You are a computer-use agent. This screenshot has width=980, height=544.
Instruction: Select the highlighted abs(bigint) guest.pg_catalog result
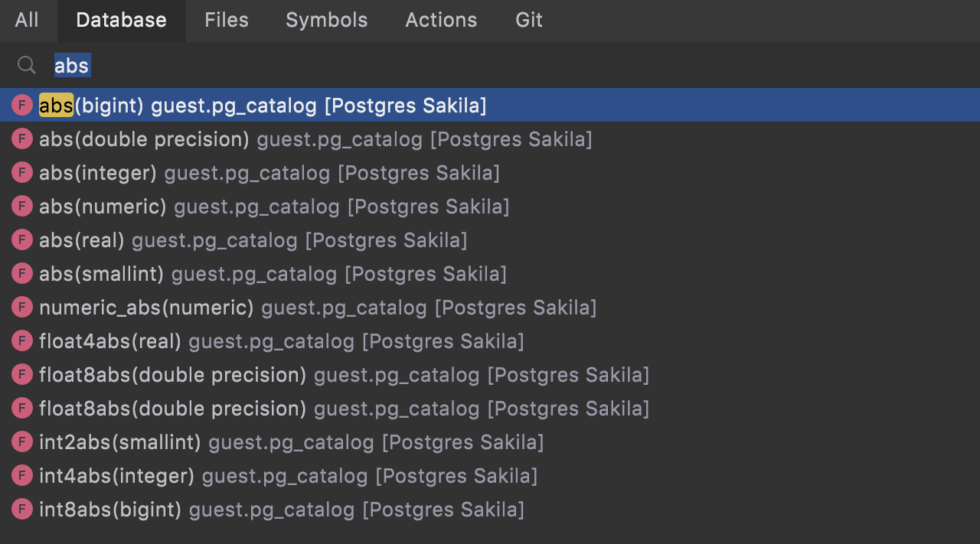[263, 106]
